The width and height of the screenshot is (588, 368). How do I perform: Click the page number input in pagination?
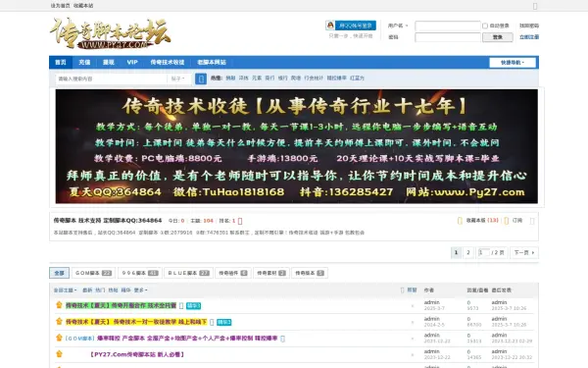pos(483,253)
